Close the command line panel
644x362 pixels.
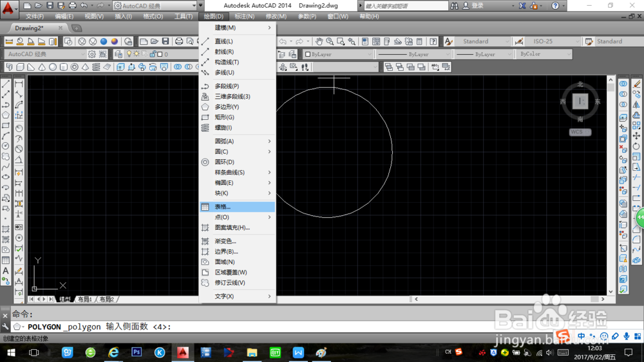(x=5, y=316)
